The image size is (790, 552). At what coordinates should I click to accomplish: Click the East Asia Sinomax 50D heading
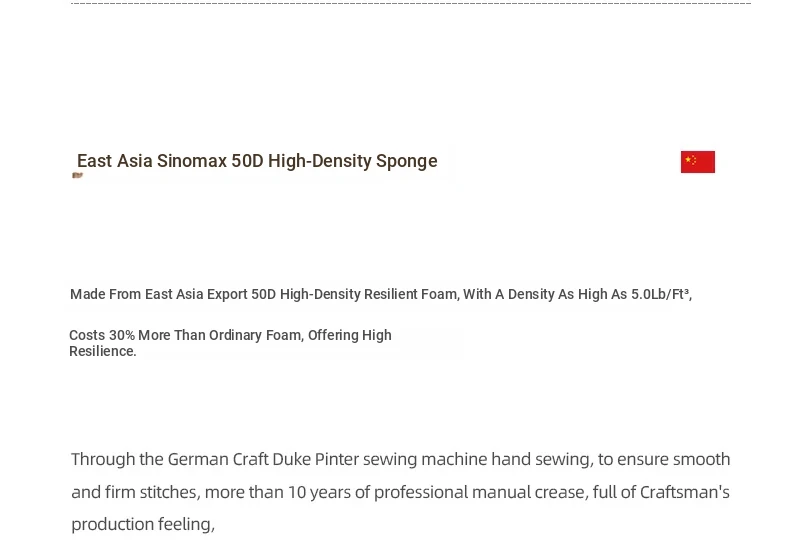coord(257,161)
